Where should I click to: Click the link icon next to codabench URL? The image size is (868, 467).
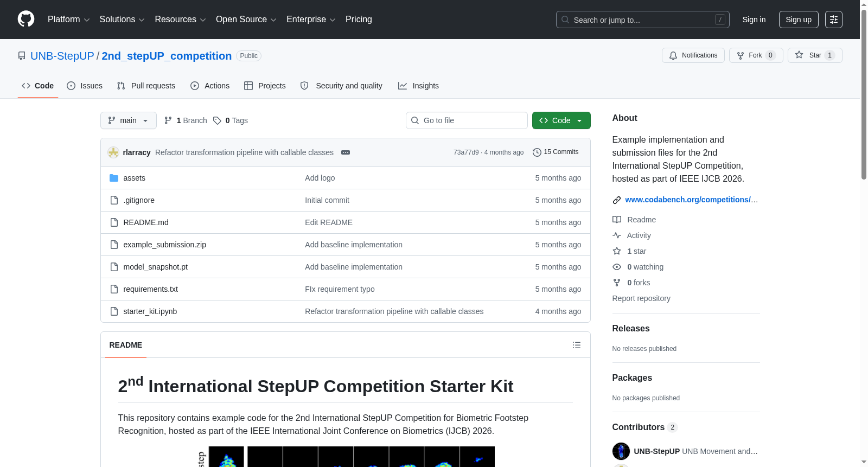617,200
